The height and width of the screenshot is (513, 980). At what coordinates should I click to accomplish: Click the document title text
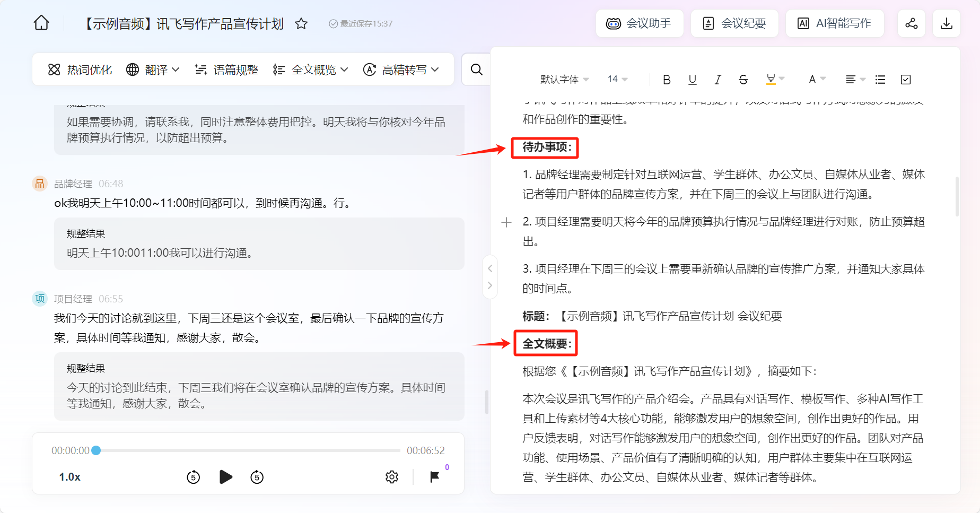point(183,23)
